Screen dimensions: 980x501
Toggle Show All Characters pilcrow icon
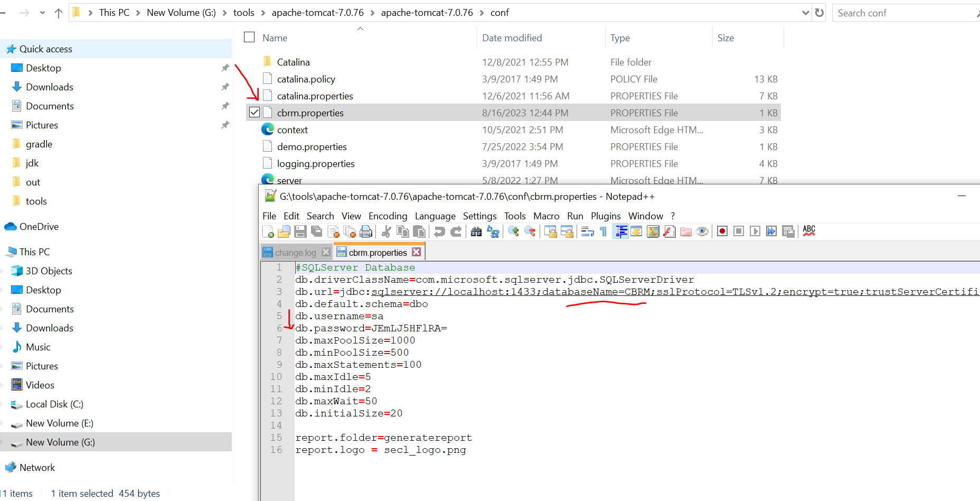(x=604, y=231)
